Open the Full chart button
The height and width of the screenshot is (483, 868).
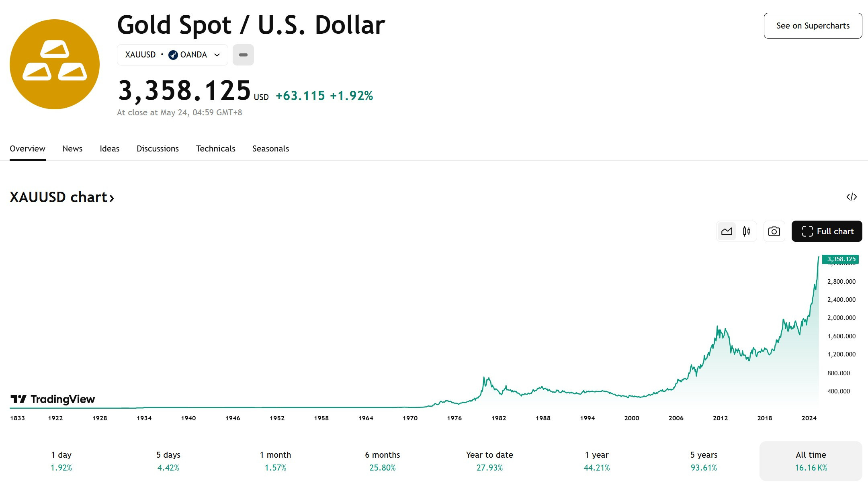[827, 231]
